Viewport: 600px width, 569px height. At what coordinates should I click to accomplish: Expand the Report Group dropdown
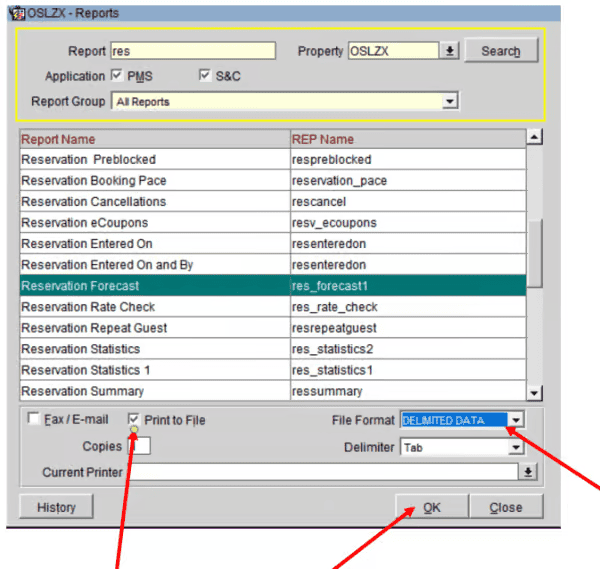pyautogui.click(x=450, y=101)
